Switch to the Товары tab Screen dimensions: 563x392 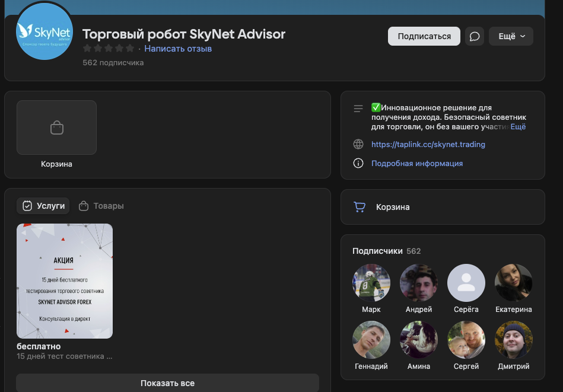[101, 206]
